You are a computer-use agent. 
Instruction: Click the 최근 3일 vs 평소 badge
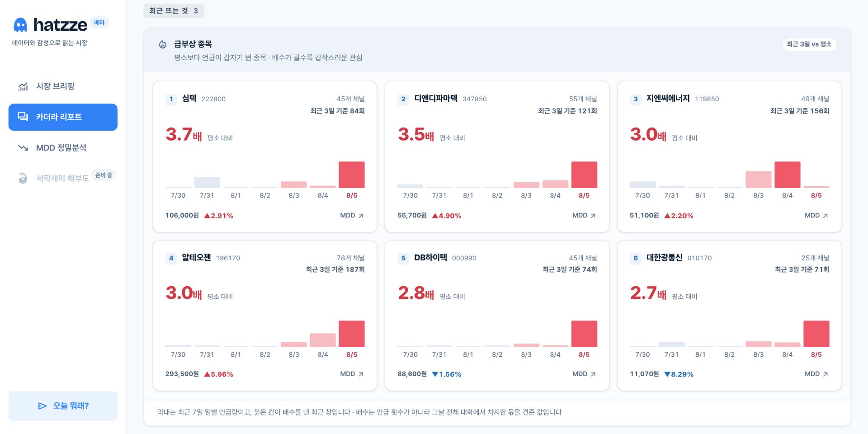pos(809,44)
